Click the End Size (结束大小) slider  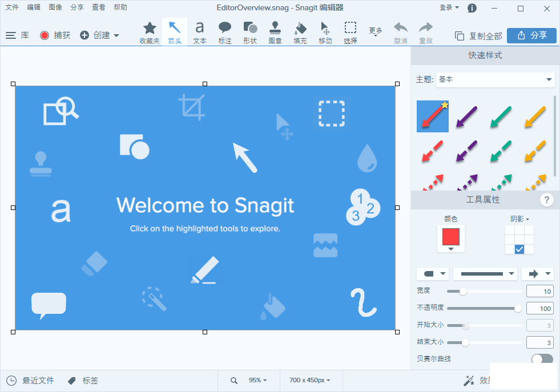point(484,343)
